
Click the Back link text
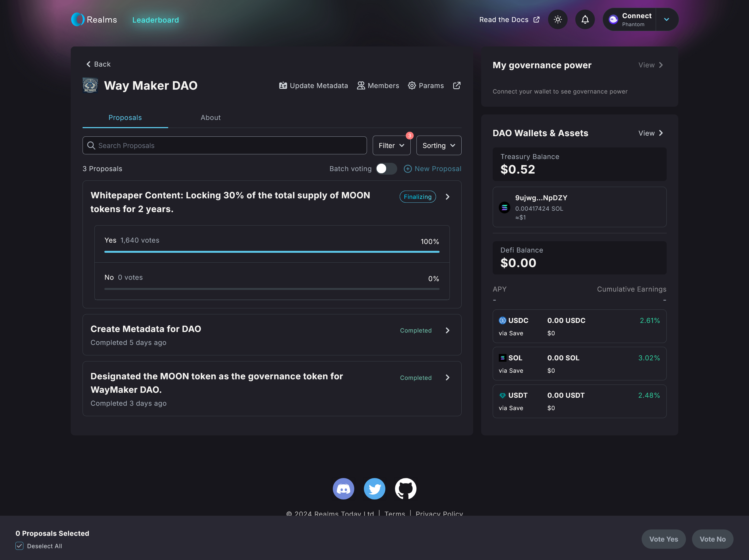[102, 64]
